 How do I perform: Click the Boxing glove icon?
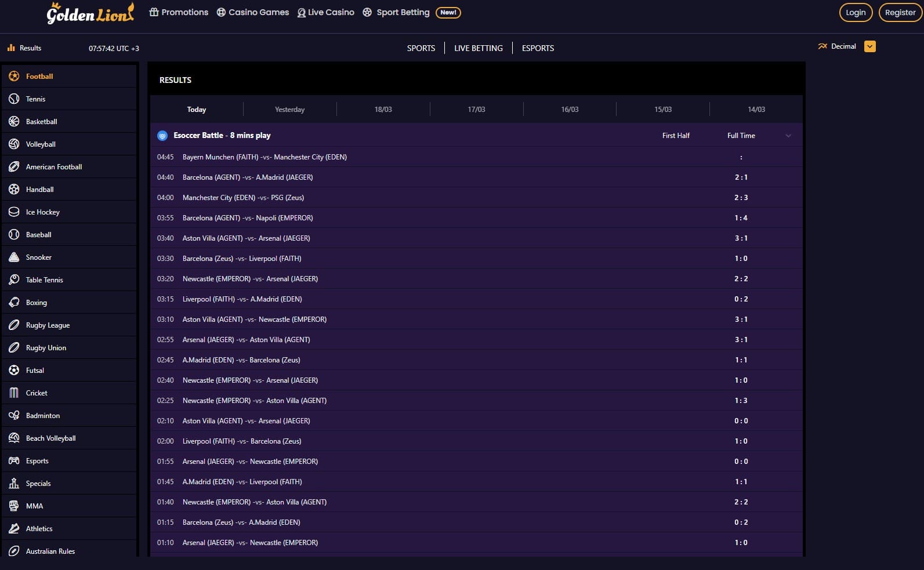tap(14, 302)
